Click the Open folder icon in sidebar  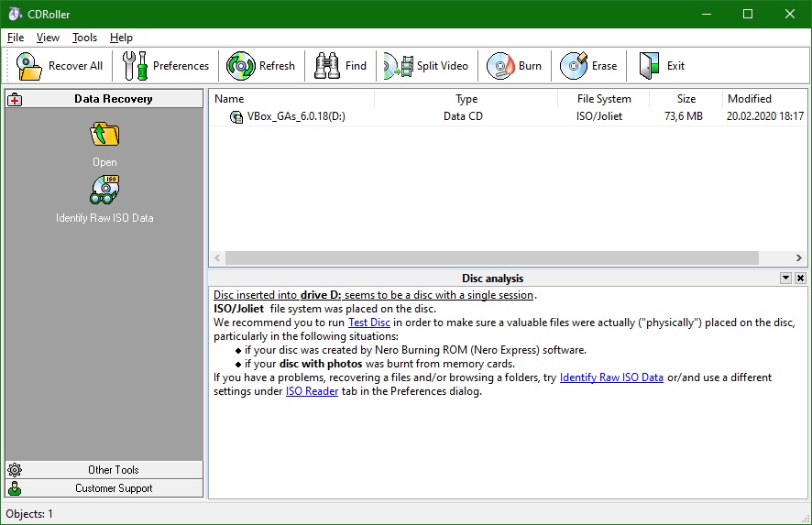coord(104,134)
